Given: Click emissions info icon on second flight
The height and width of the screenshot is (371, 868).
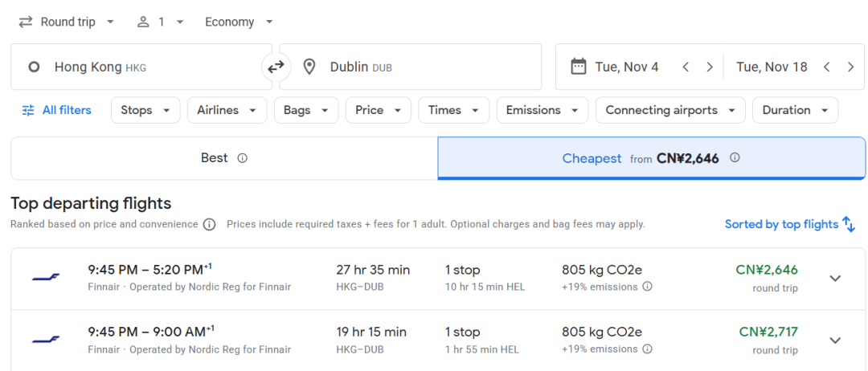Looking at the screenshot, I should coord(647,349).
